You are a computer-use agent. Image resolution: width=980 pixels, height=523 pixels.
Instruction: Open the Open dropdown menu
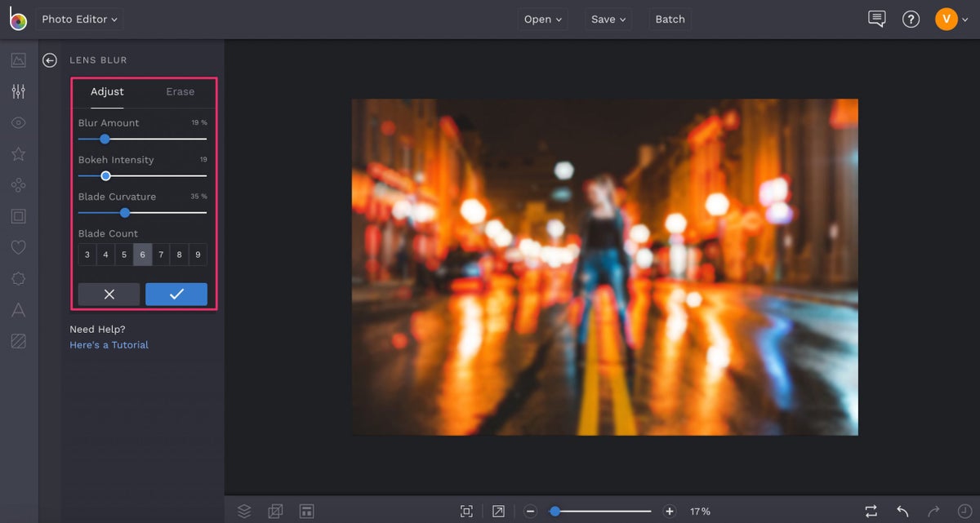(x=542, y=19)
